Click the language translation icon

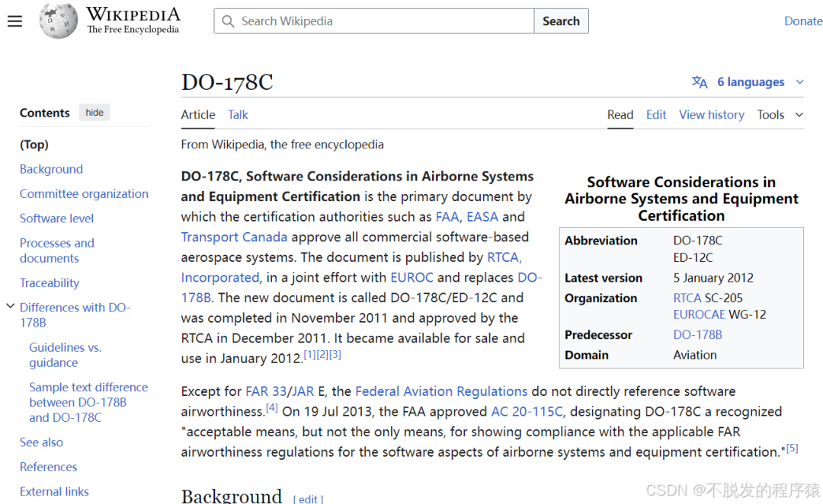point(700,81)
